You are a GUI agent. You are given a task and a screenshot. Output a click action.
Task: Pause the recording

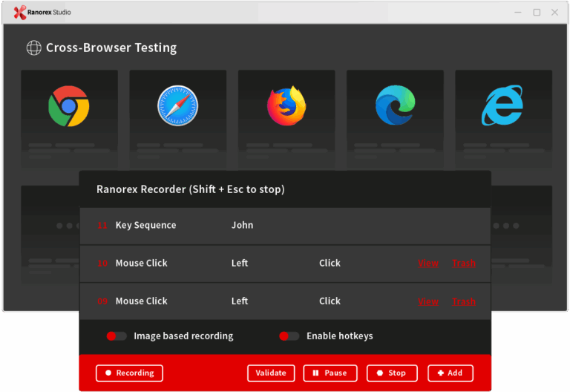pos(330,373)
